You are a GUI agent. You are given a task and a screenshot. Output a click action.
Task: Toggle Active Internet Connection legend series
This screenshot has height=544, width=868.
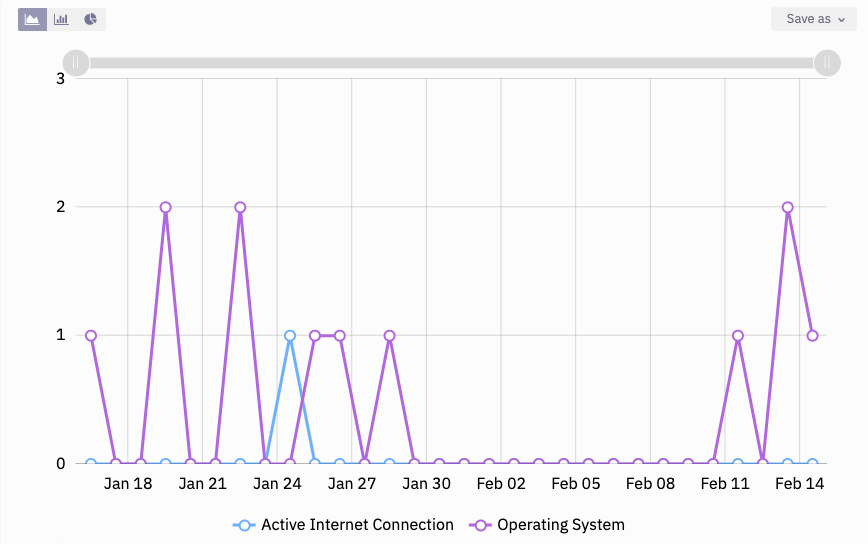[x=357, y=525]
